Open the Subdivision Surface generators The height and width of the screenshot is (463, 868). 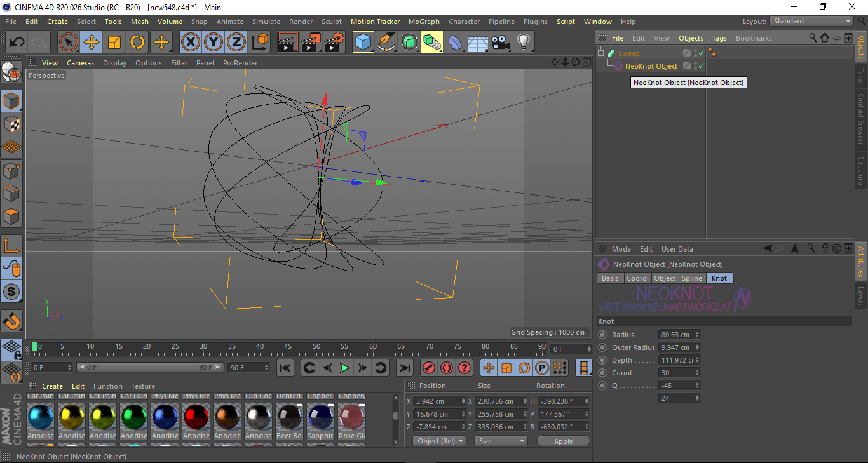tap(409, 43)
